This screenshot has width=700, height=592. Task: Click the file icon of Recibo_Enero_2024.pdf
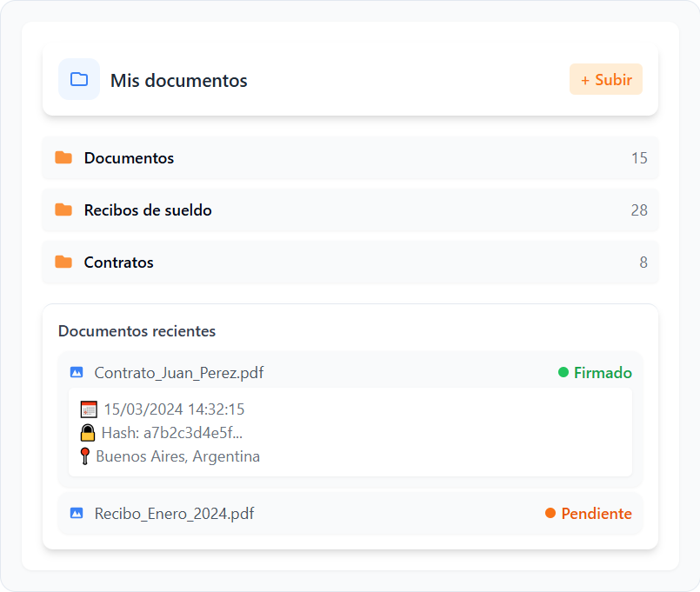[77, 514]
